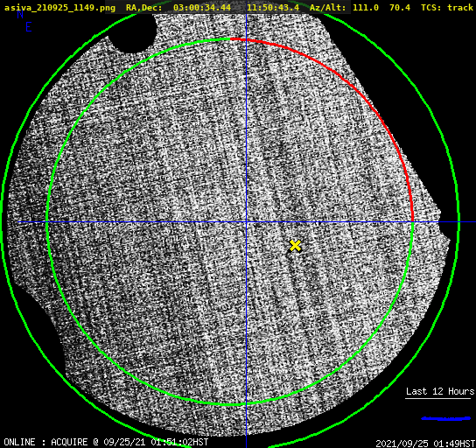Click the Az/Alt label in header
The width and height of the screenshot is (476, 448).
(x=328, y=8)
